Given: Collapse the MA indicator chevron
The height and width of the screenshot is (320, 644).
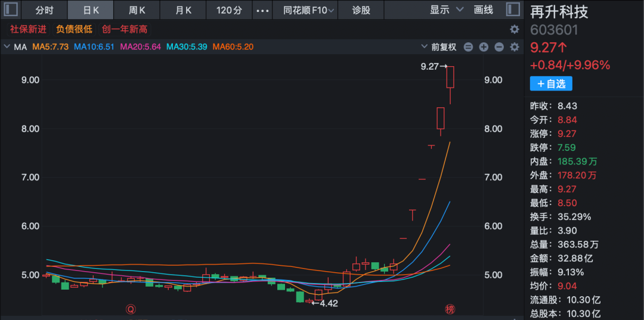Looking at the screenshot, I should point(7,46).
